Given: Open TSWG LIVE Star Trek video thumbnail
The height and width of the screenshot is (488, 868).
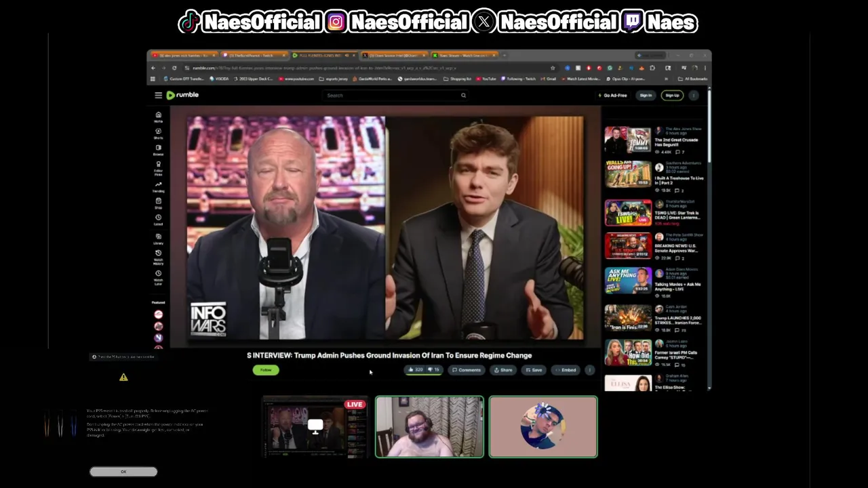Looking at the screenshot, I should (628, 213).
